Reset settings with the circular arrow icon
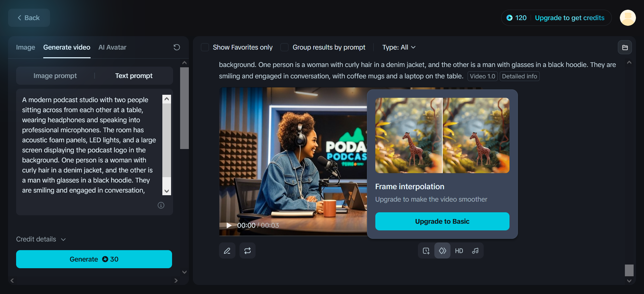 [177, 47]
